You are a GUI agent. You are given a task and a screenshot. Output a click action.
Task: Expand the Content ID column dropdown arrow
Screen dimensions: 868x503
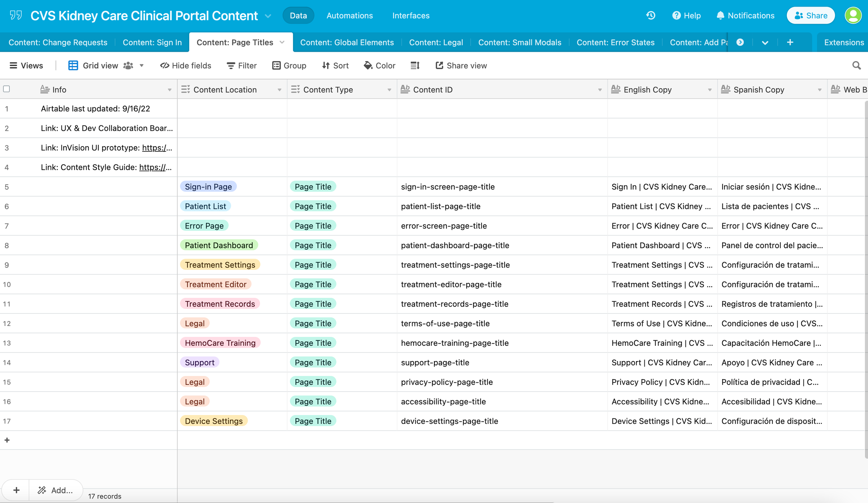[x=600, y=90]
